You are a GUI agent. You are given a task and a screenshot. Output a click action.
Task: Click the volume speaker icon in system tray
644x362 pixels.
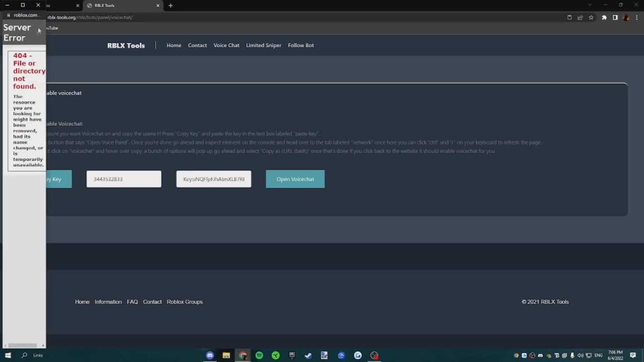point(580,355)
